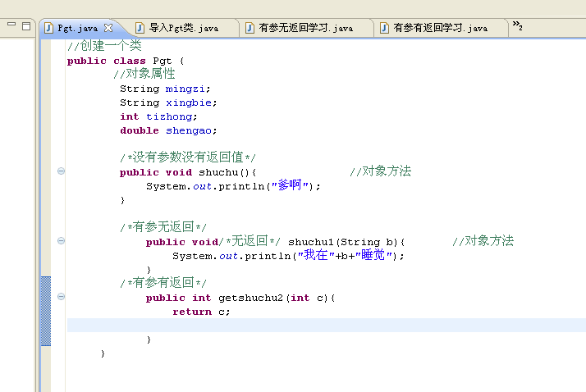Click the field name shengao
The image size is (586, 392).
click(x=189, y=130)
